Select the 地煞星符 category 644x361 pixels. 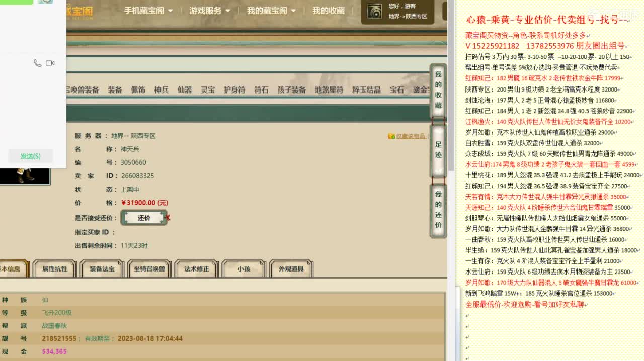[x=329, y=90]
